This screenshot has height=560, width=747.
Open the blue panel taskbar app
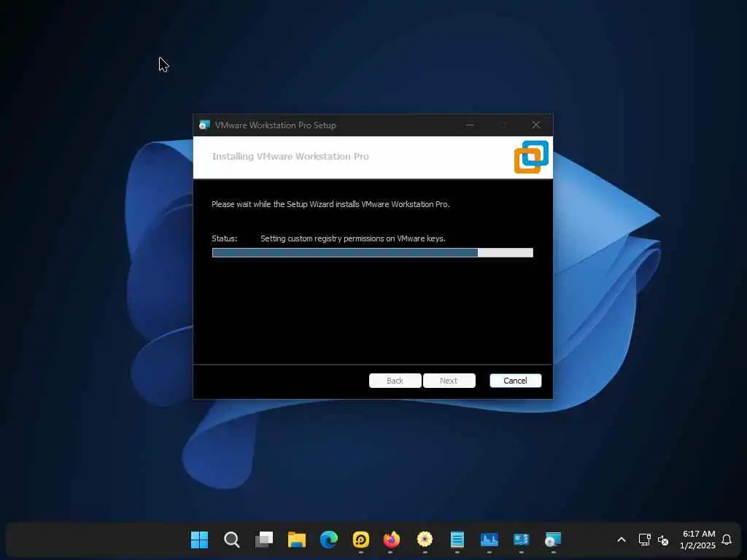click(521, 540)
